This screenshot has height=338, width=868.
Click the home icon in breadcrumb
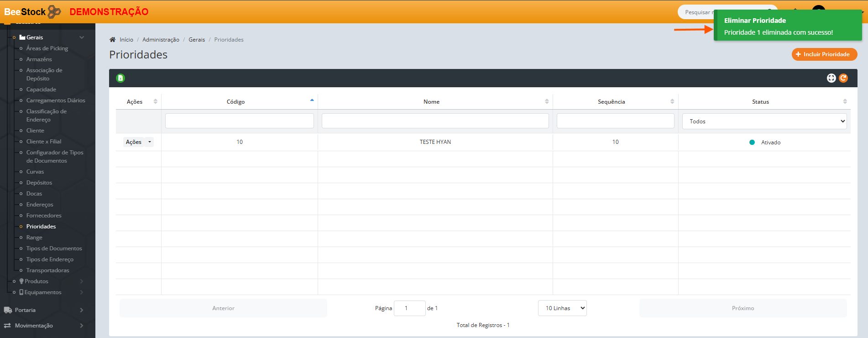point(113,40)
